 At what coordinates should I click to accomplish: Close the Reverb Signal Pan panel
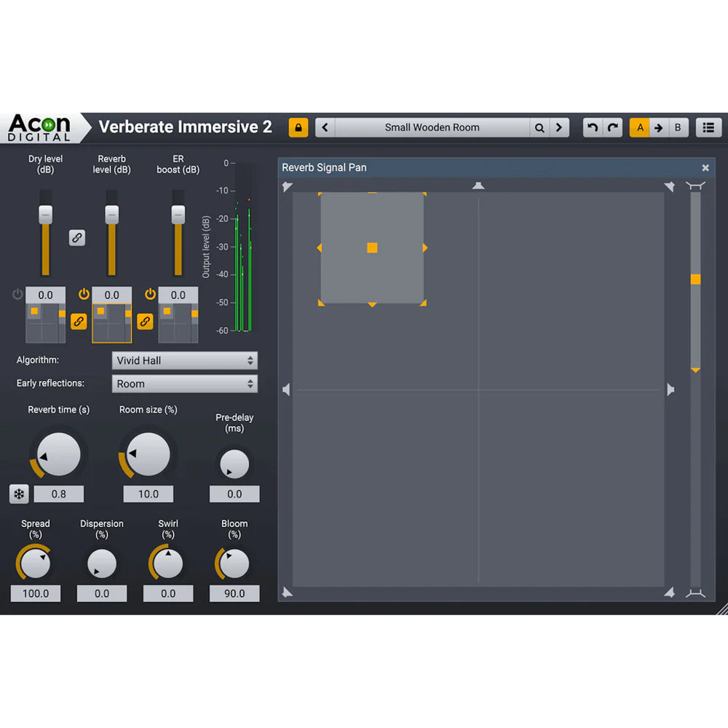coord(705,167)
